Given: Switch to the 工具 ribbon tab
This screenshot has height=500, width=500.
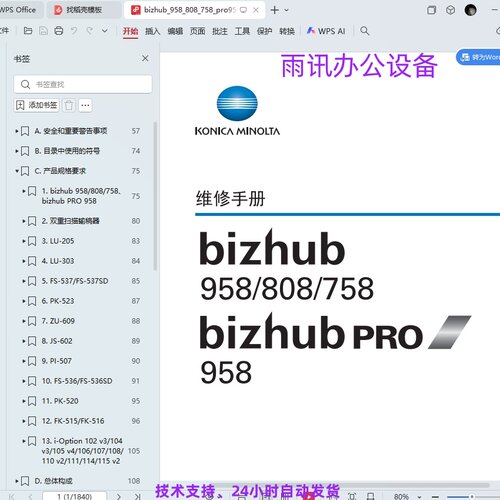Looking at the screenshot, I should click(x=242, y=31).
